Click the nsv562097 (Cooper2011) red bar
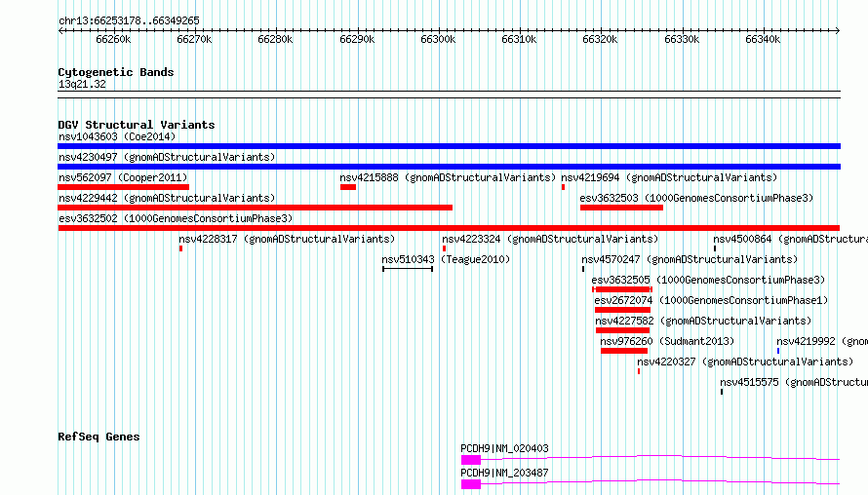This screenshot has height=495, width=868. coord(124,187)
